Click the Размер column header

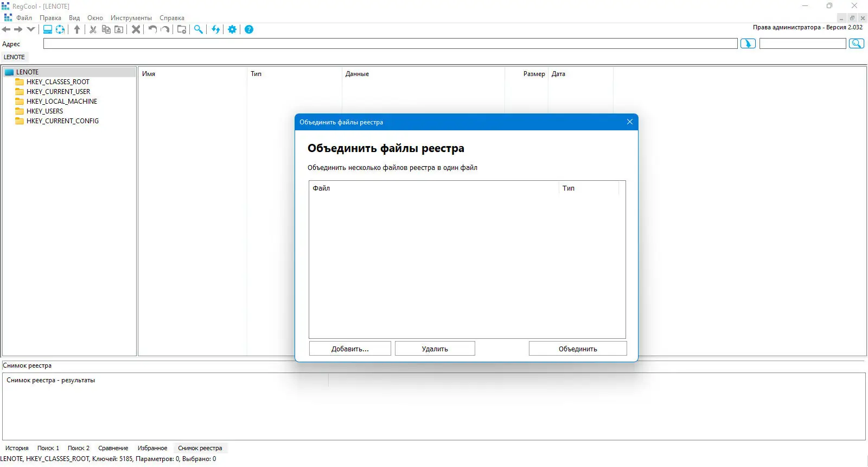click(x=526, y=74)
